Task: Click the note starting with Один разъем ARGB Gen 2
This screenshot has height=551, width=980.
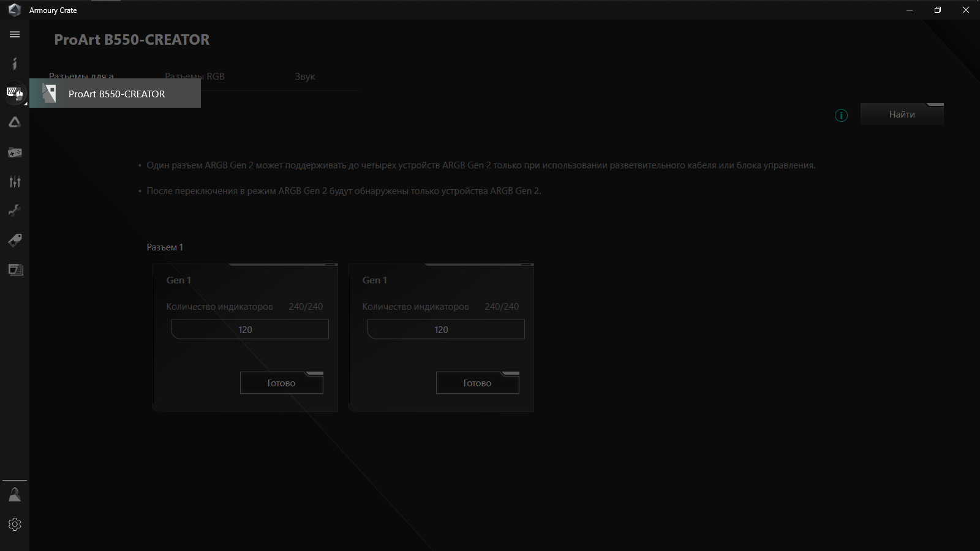Action: pyautogui.click(x=481, y=165)
